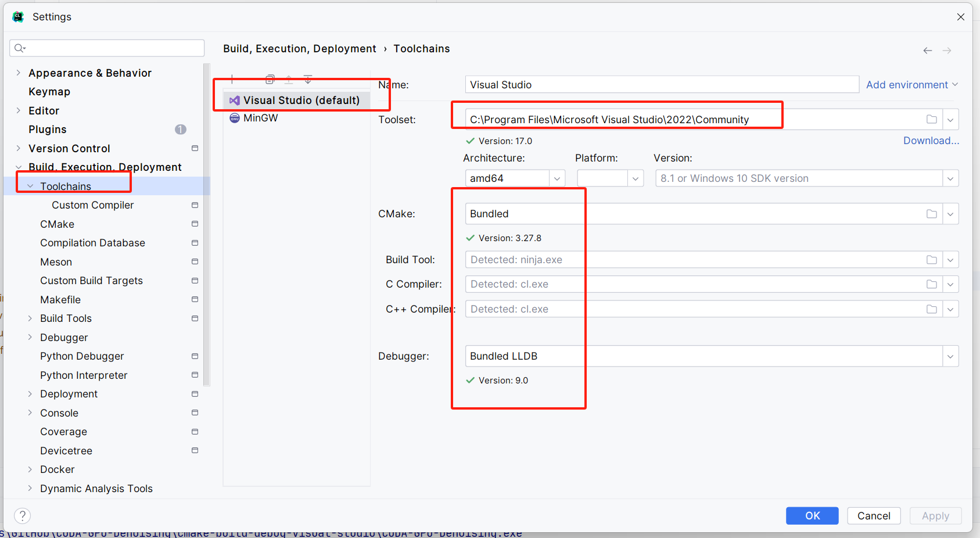Screen dimensions: 980x538
Task: Move selected toolchain down
Action: [308, 79]
